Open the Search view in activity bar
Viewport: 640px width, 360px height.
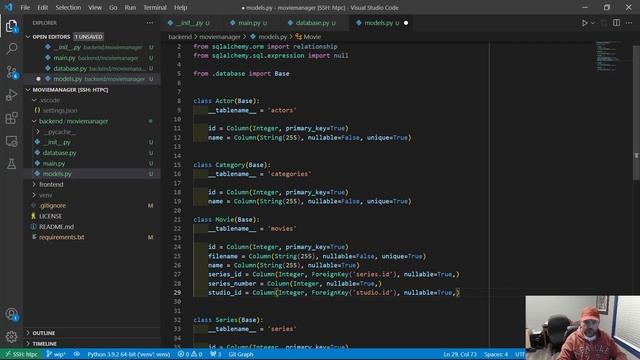(x=11, y=49)
